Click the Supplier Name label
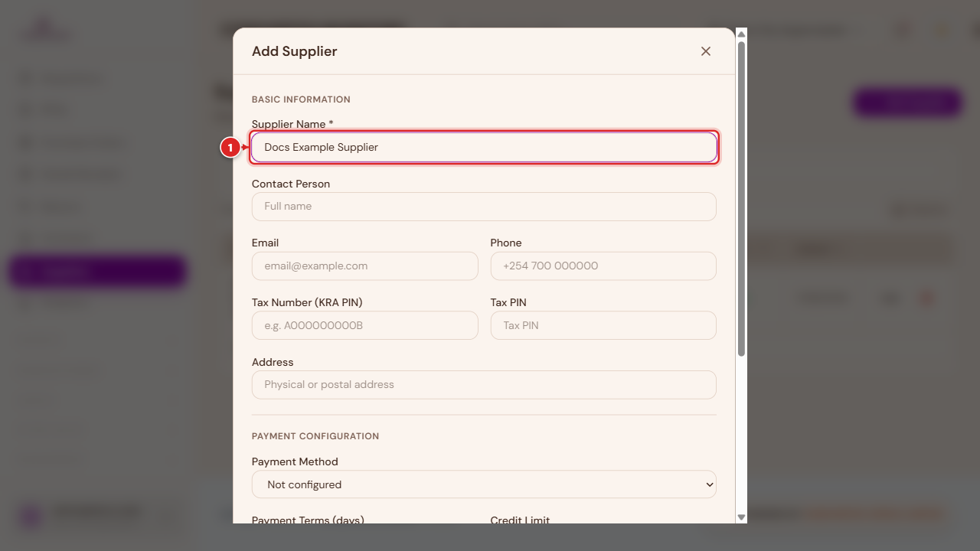Viewport: 980px width, 551px height. [292, 124]
